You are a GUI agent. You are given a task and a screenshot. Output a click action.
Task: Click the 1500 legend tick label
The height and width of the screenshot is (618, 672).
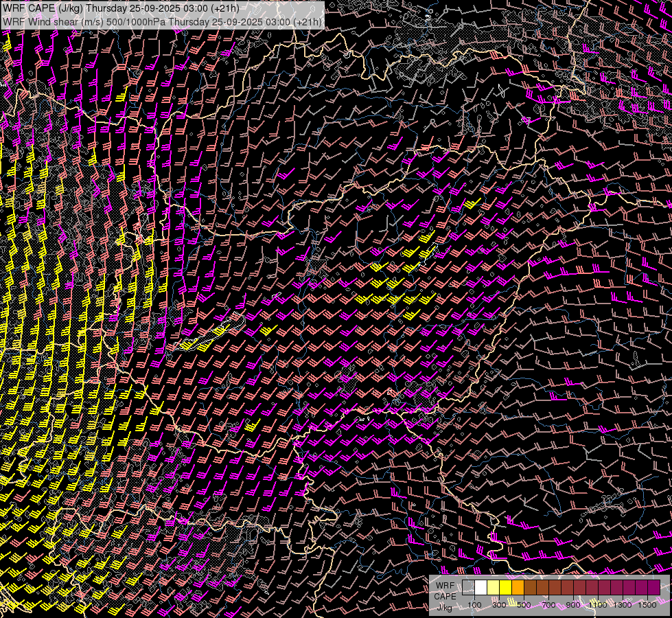pos(647,605)
